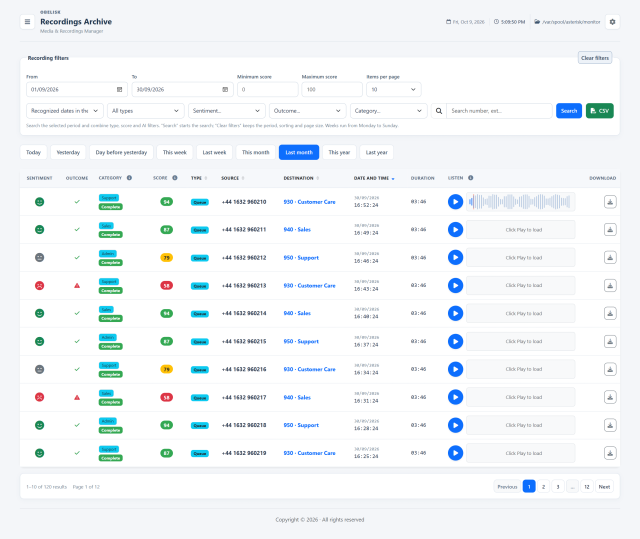640x539 pixels.
Task: Click Maximum score input field
Action: tap(332, 89)
